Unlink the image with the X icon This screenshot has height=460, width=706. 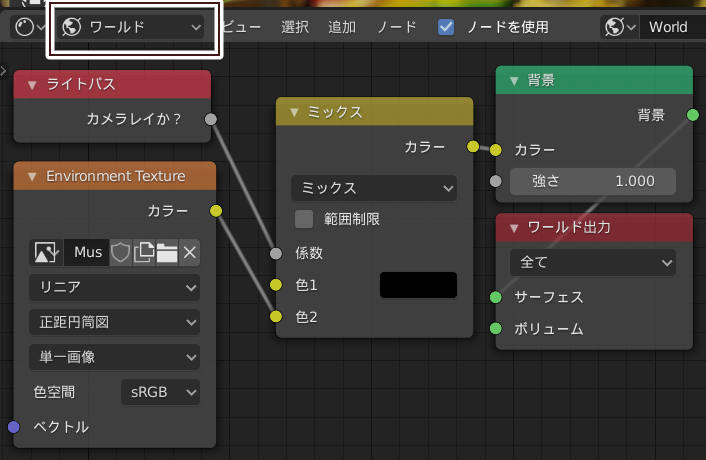click(x=190, y=252)
